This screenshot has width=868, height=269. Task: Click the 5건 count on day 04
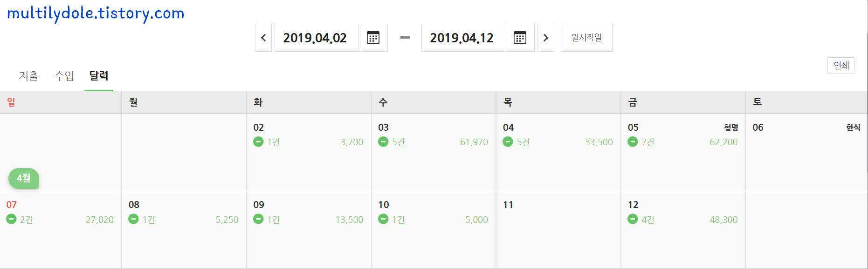click(x=523, y=142)
